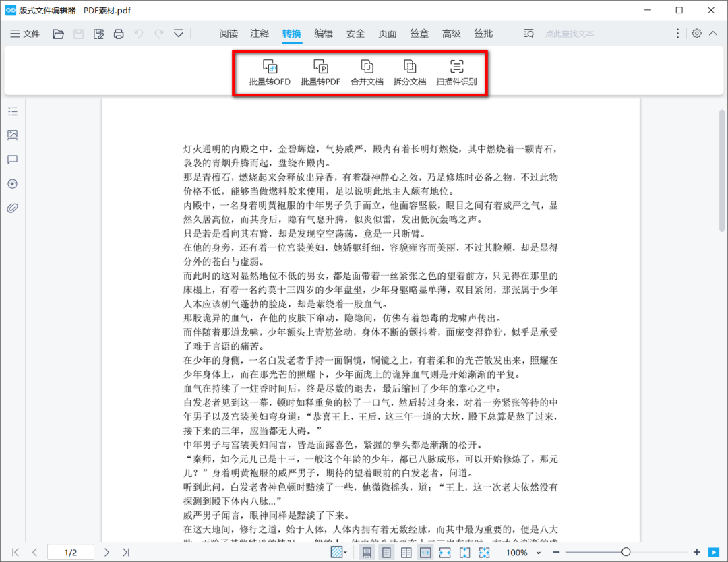Go to the next page arrow
The image size is (728, 562).
coord(107,553)
